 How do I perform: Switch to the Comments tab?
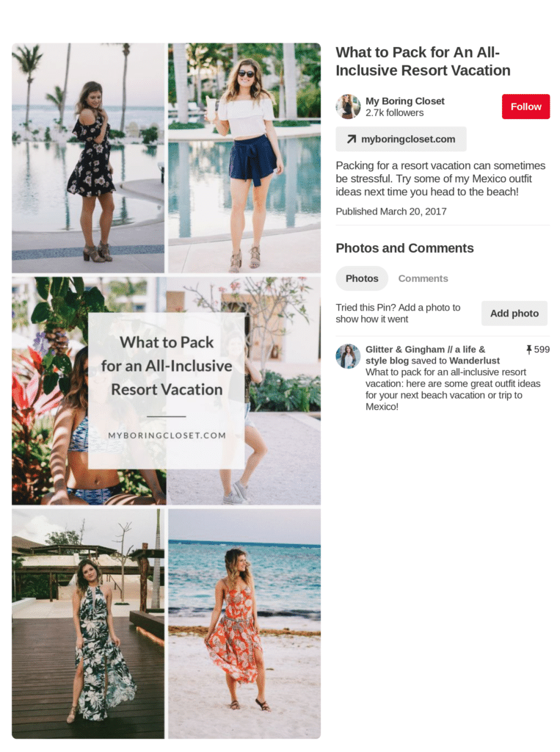coord(423,278)
